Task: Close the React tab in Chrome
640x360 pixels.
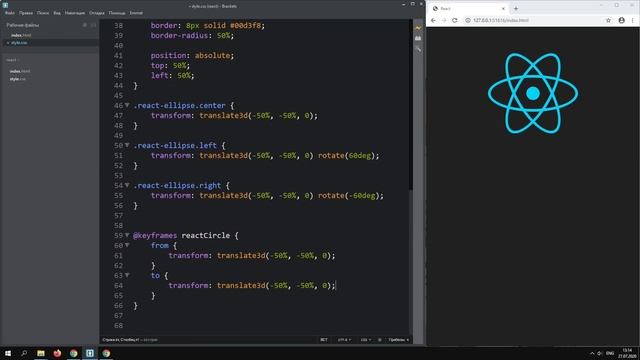Action: click(x=503, y=9)
